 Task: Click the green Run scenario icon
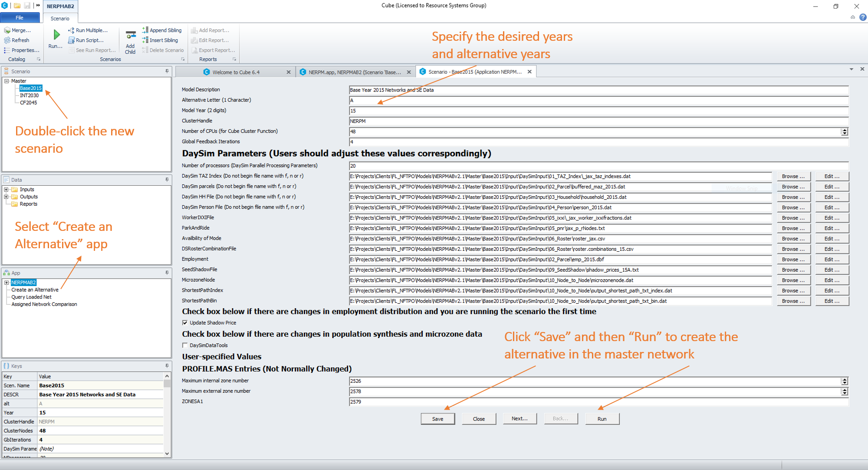point(56,35)
